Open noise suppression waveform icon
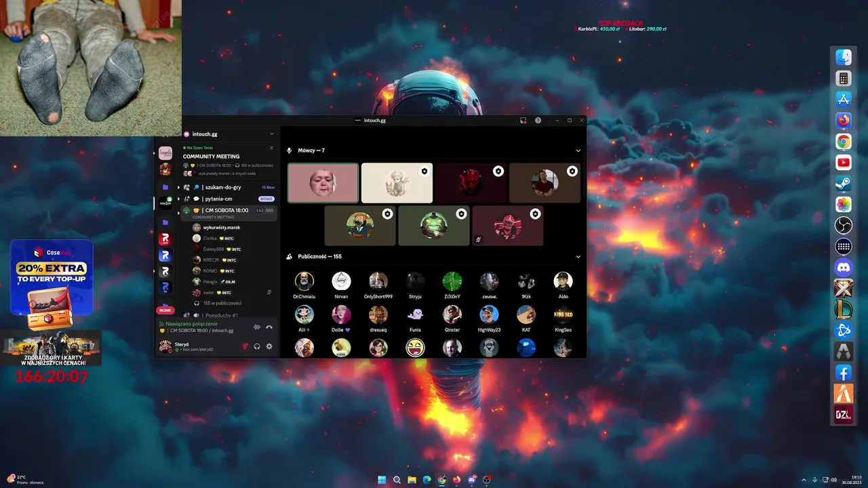 point(257,327)
